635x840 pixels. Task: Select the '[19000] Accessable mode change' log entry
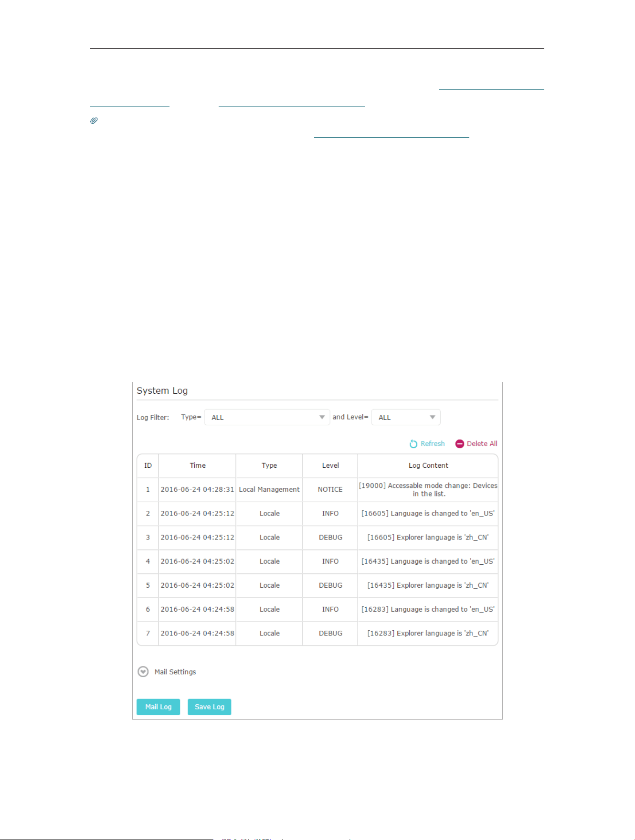point(428,489)
